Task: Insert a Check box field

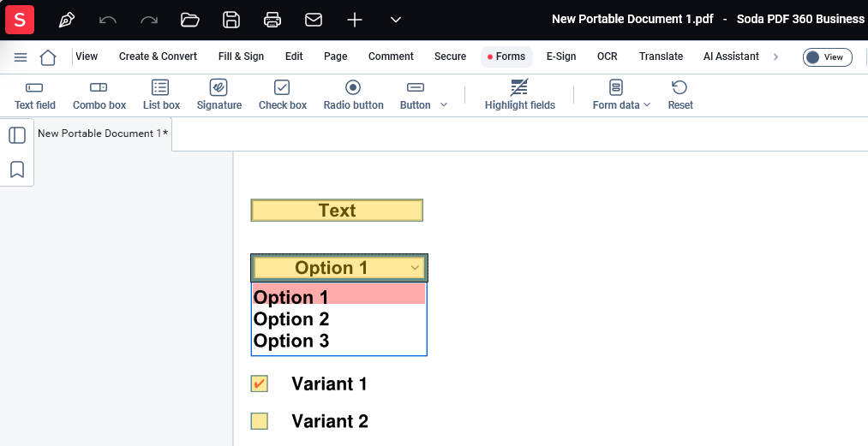Action: point(282,95)
